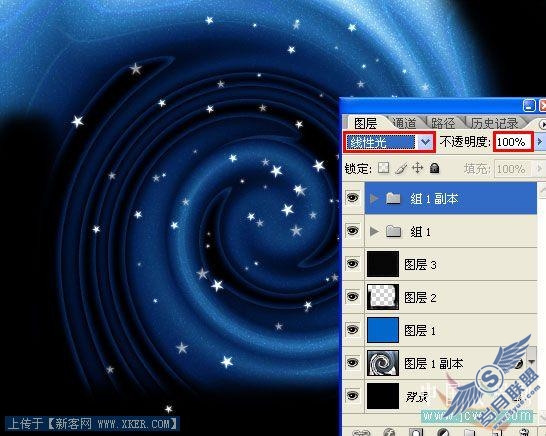Click the blue 图层 1 thumbnail
This screenshot has width=546, height=436.
point(383,329)
